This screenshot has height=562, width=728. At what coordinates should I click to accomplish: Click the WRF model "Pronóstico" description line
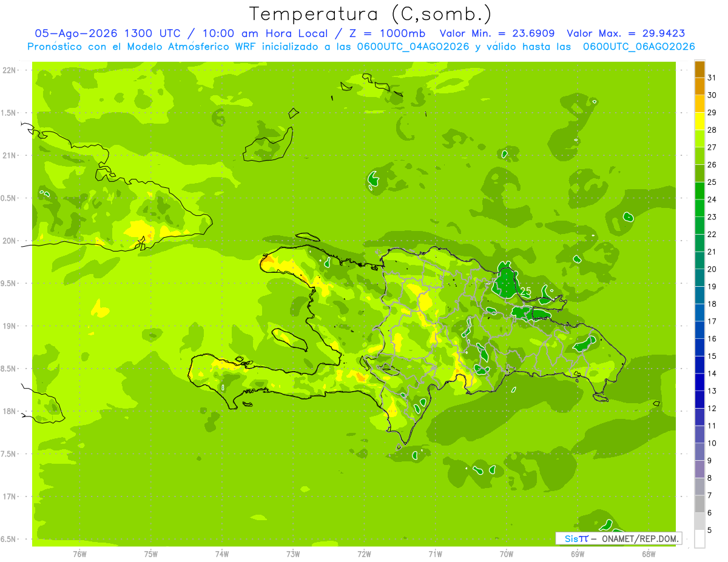(x=361, y=47)
